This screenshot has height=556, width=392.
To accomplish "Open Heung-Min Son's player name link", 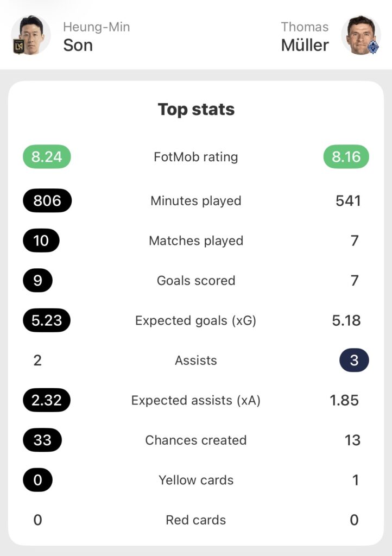I will 96,37.
